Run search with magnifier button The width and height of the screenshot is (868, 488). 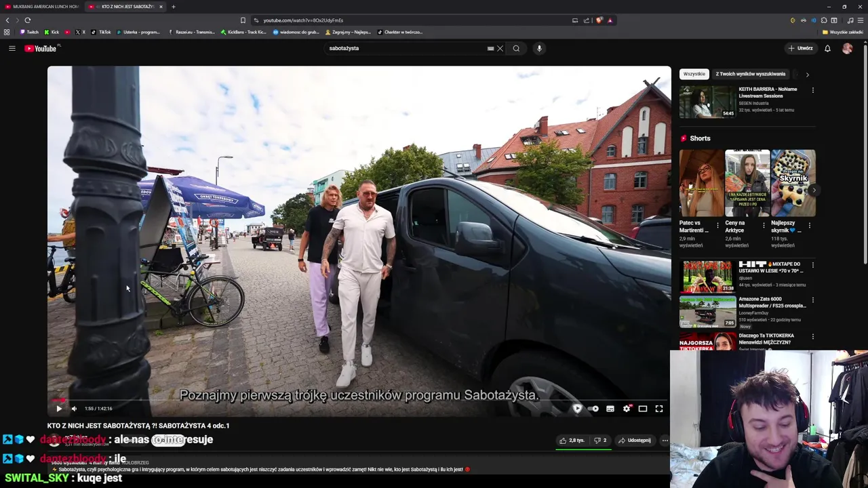(516, 48)
